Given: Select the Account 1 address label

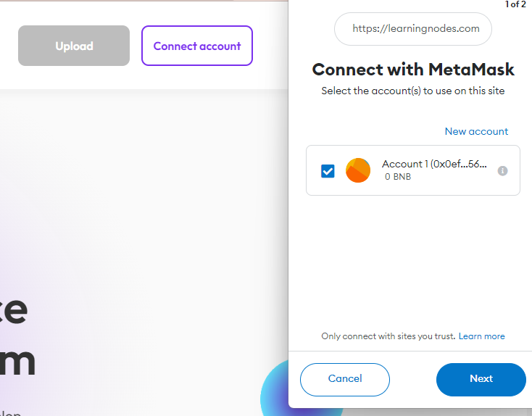Looking at the screenshot, I should pyautogui.click(x=434, y=165).
